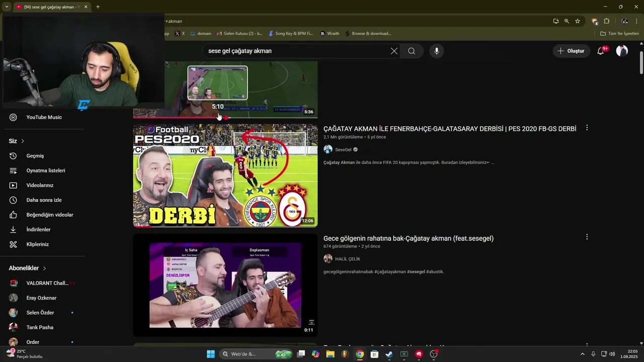Open Gece gölgenin rahatına bak title
The image size is (644, 362).
pos(409,238)
